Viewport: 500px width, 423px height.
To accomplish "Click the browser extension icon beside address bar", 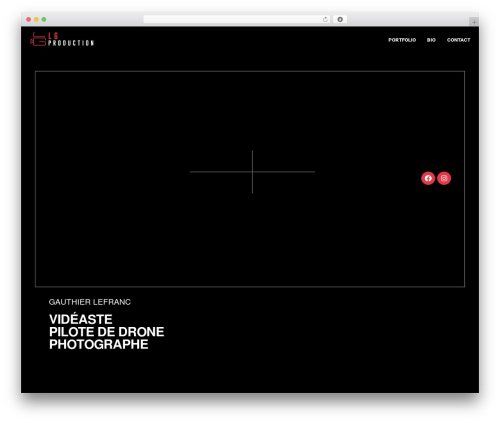I will click(340, 20).
